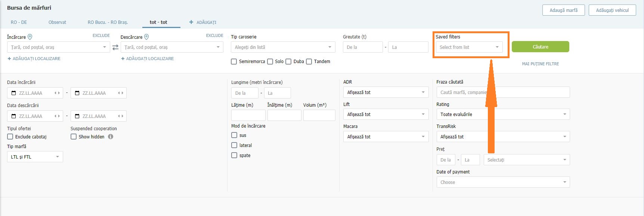Enable Exclude cabotaj option
644x216 pixels.
point(10,137)
